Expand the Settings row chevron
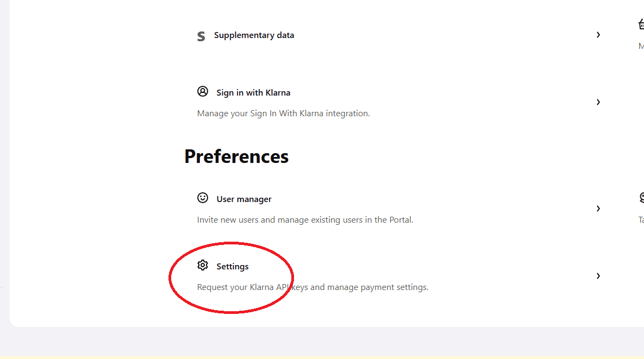 click(x=598, y=275)
